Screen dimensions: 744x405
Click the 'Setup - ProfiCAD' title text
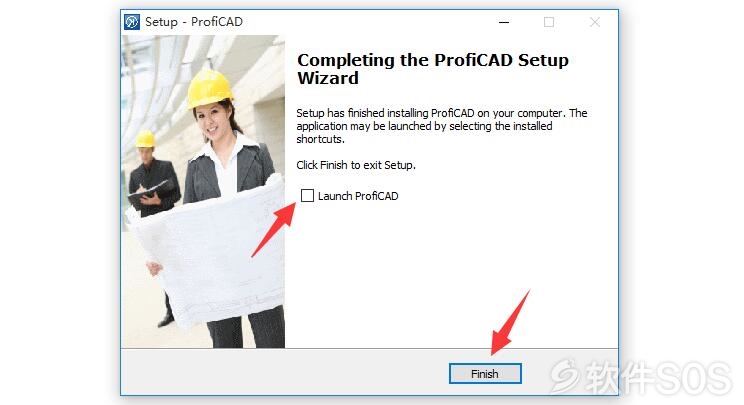(x=194, y=22)
